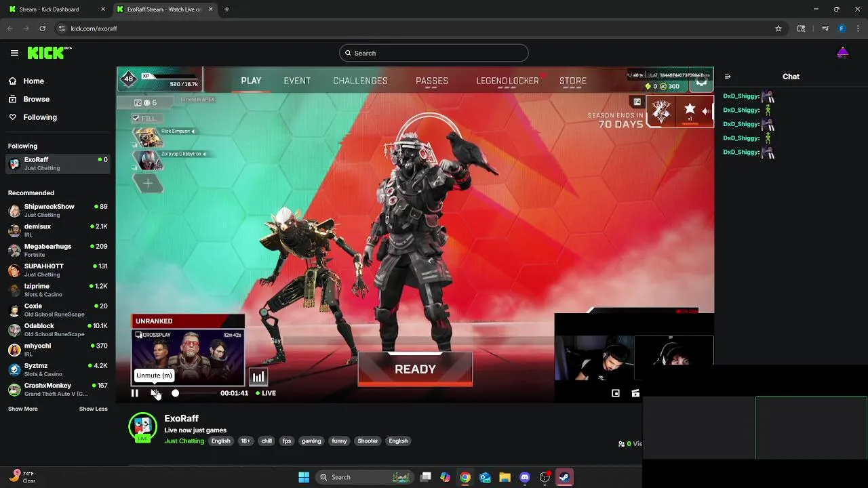Bookmark this page with star
The width and height of the screenshot is (868, 488).
point(778,28)
